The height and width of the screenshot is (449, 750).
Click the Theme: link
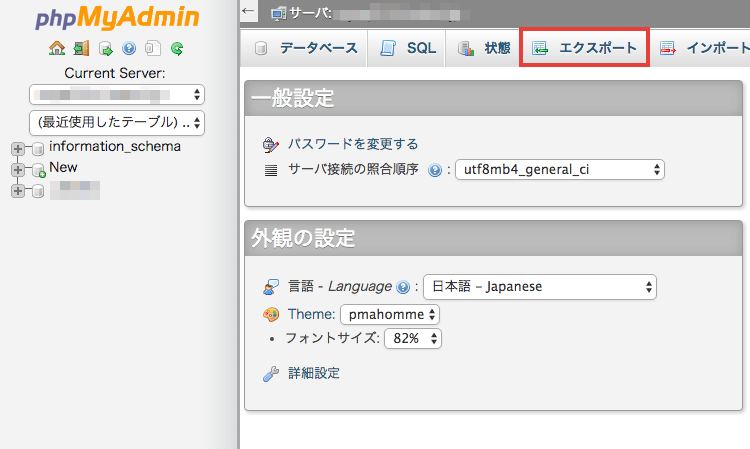pyautogui.click(x=311, y=315)
